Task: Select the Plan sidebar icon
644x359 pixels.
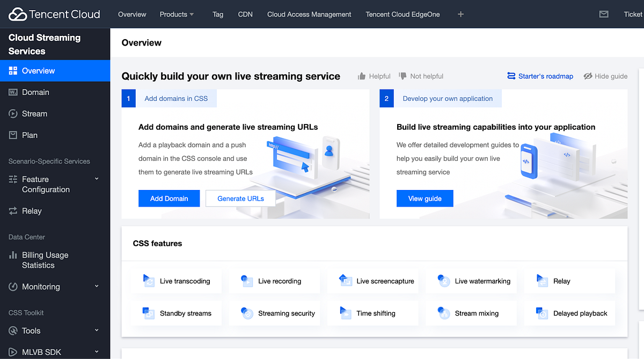Action: pos(12,135)
